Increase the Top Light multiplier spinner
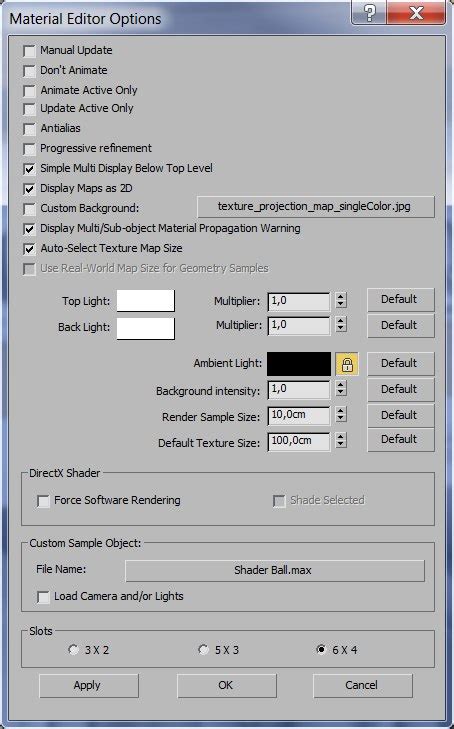 pyautogui.click(x=341, y=297)
